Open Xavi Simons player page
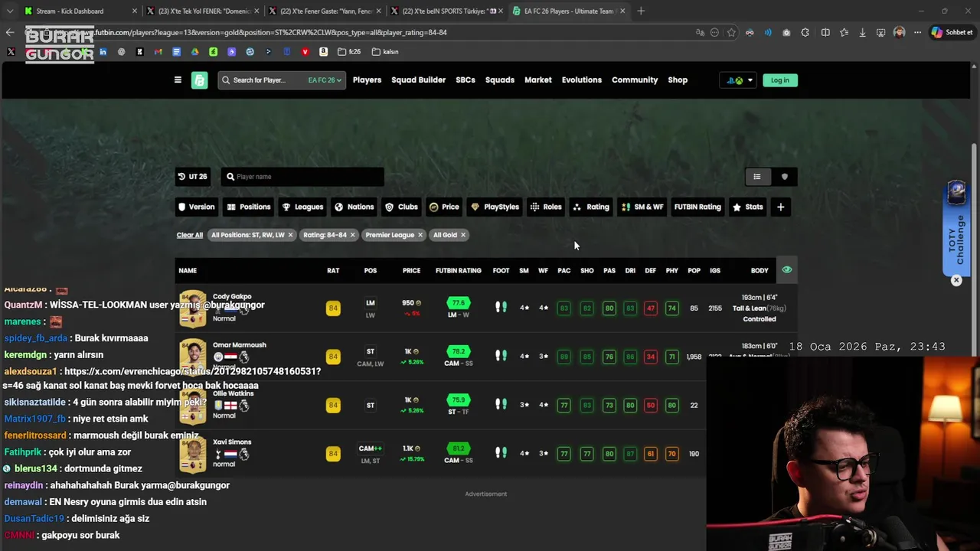The width and height of the screenshot is (980, 551). [x=232, y=442]
